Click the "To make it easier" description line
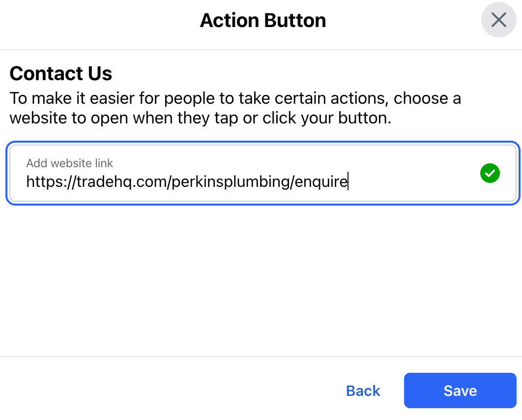The height and width of the screenshot is (420, 522). tap(235, 98)
